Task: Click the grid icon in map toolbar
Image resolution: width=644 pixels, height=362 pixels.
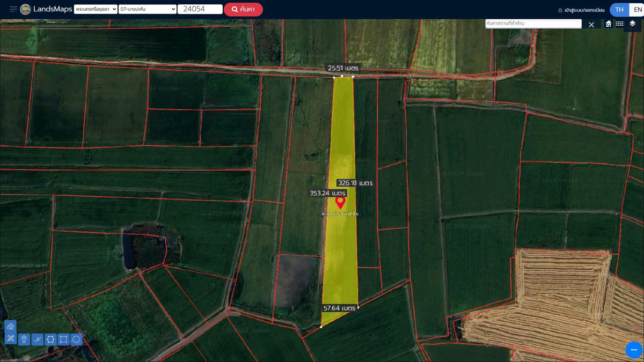Action: tap(620, 24)
